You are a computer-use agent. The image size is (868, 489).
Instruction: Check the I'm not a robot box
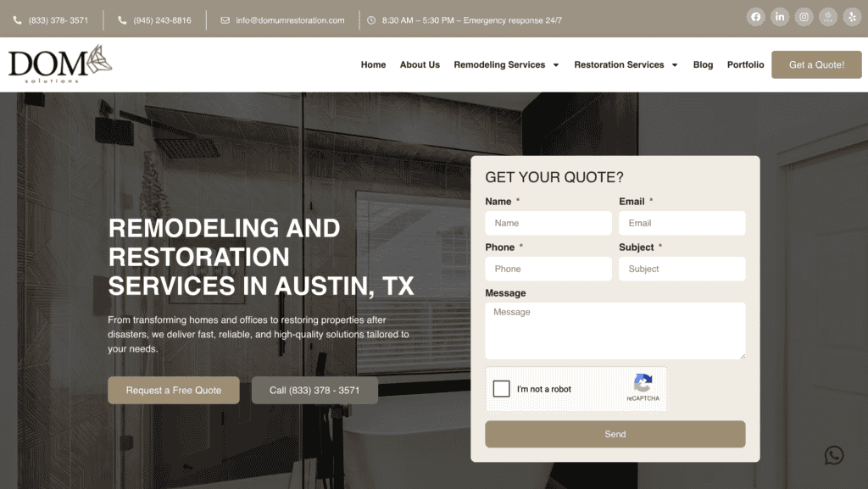501,388
